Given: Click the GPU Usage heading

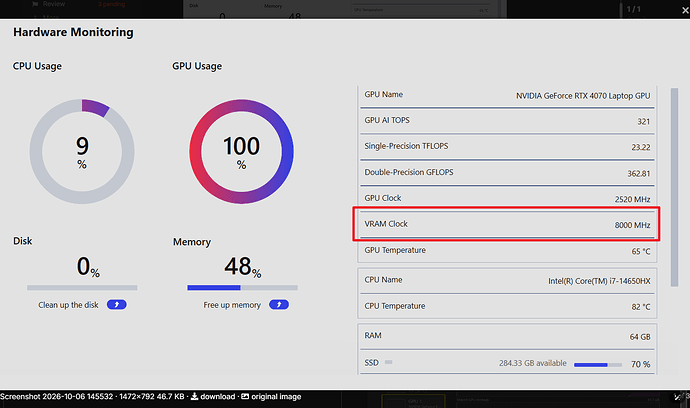Looking at the screenshot, I should coord(197,66).
